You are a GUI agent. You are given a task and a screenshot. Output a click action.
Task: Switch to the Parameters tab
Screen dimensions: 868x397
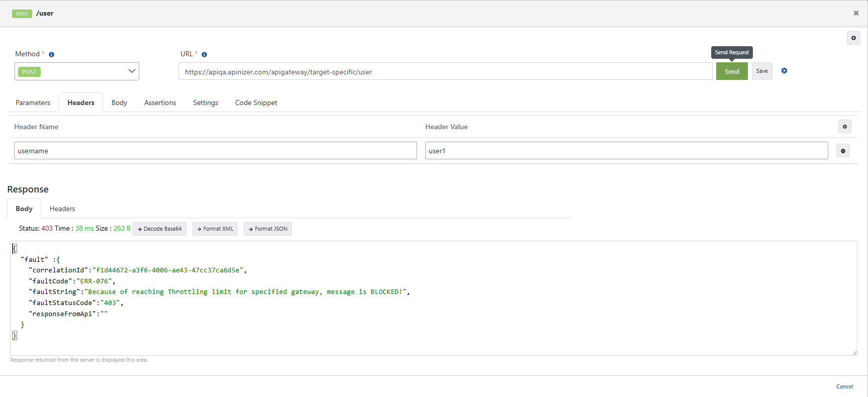(x=33, y=103)
